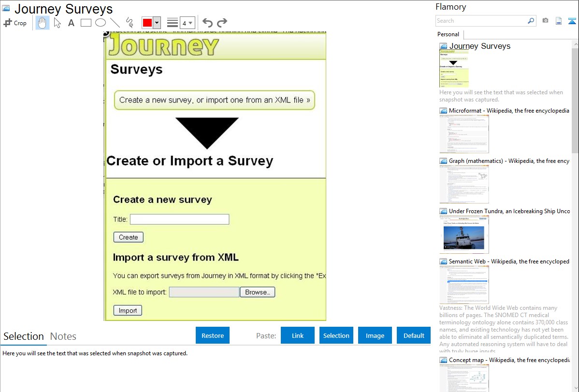Click the blue upward arrow icon
The height and width of the screenshot is (392, 579).
pyautogui.click(x=572, y=21)
